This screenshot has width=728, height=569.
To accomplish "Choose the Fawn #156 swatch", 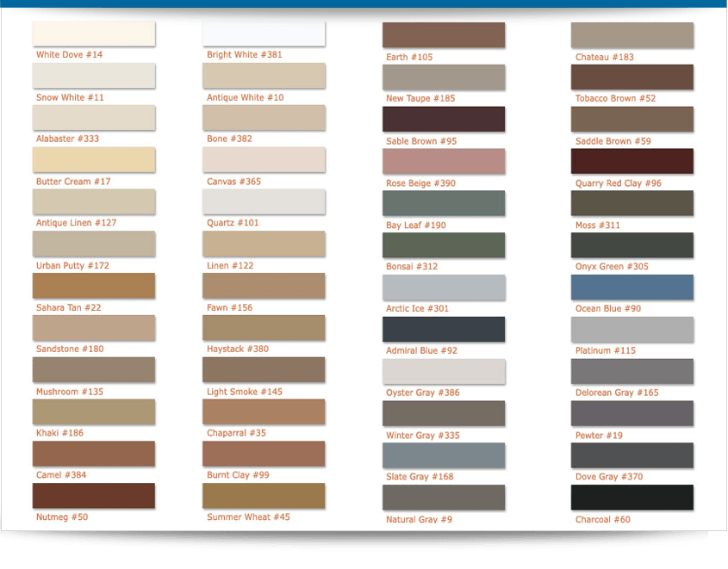I will [264, 286].
